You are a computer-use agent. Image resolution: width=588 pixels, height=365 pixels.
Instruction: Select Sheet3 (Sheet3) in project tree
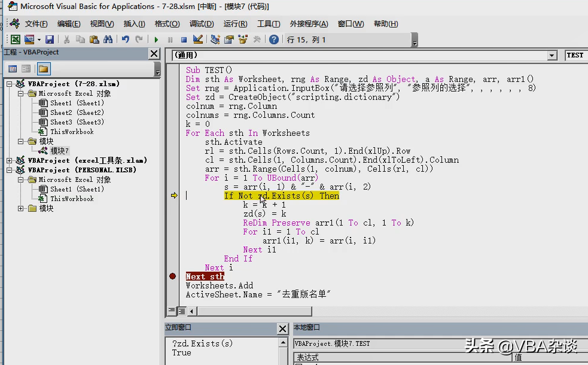click(x=77, y=122)
